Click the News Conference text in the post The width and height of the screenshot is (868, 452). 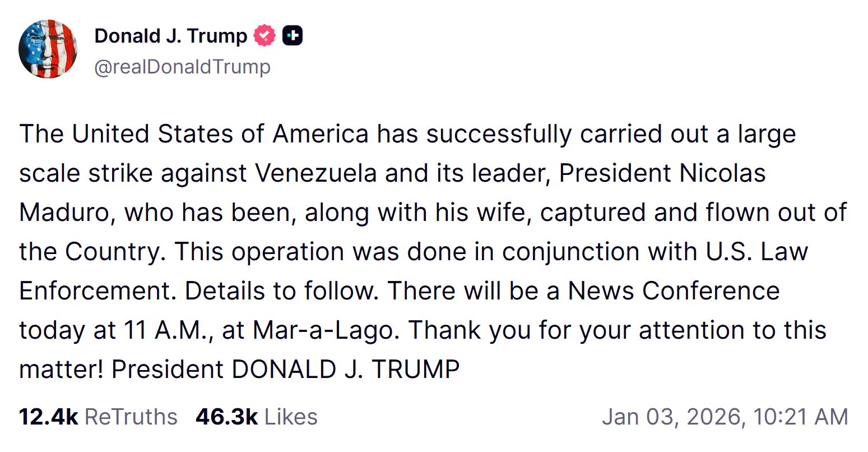[x=674, y=291]
